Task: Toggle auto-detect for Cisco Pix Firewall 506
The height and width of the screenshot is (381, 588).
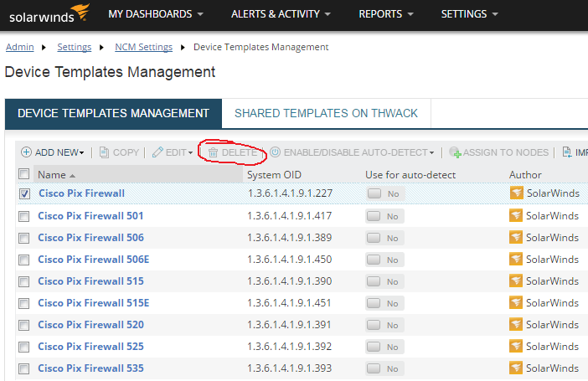Action: coord(384,238)
